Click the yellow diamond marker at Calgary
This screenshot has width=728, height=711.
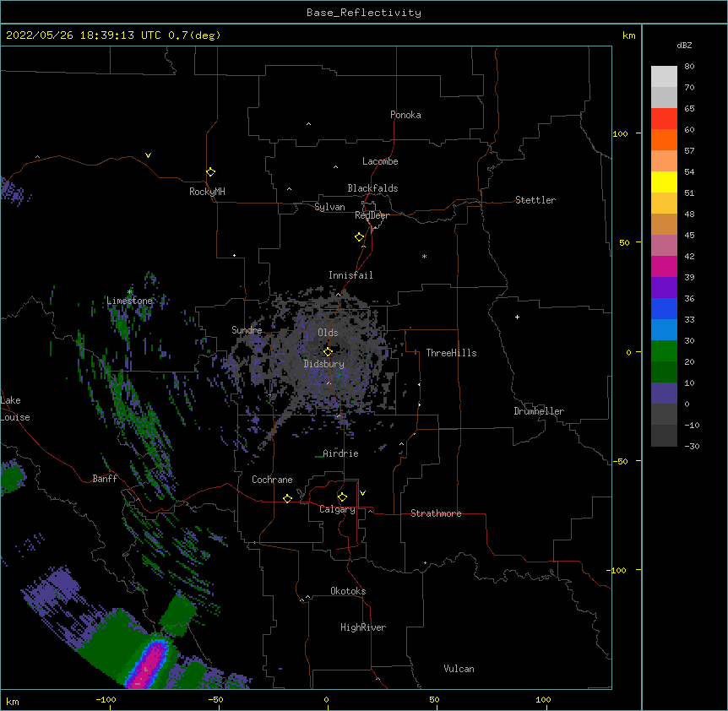pyautogui.click(x=342, y=497)
